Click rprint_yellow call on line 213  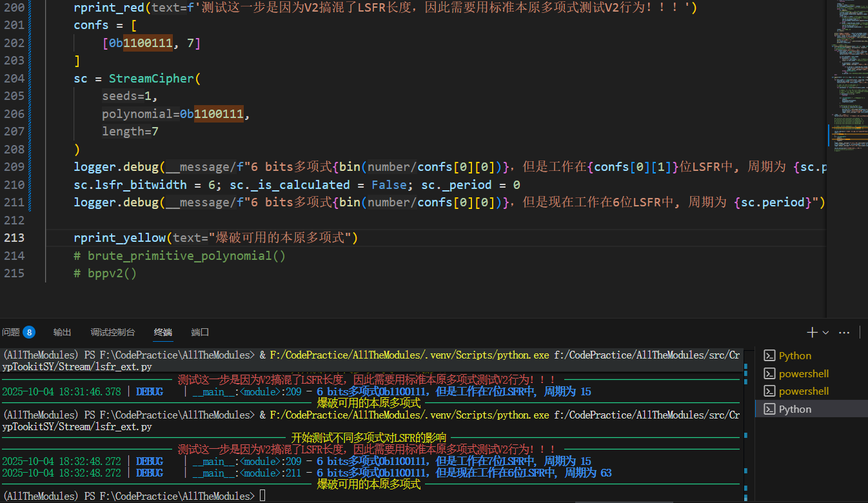point(119,238)
